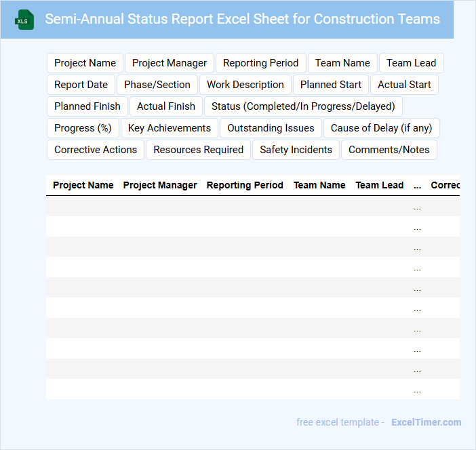The image size is (476, 450).
Task: Open the ExcelTimer.com link
Action: point(426,422)
